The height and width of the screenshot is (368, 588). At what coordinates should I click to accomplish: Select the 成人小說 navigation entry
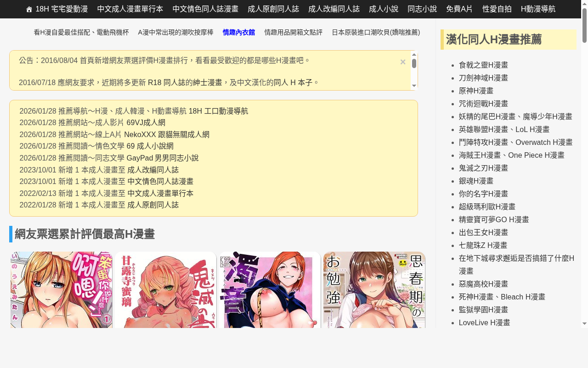383,9
